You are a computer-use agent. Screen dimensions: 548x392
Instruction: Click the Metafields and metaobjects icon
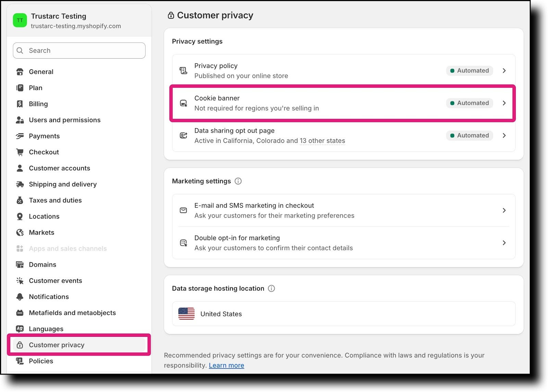pyautogui.click(x=20, y=313)
